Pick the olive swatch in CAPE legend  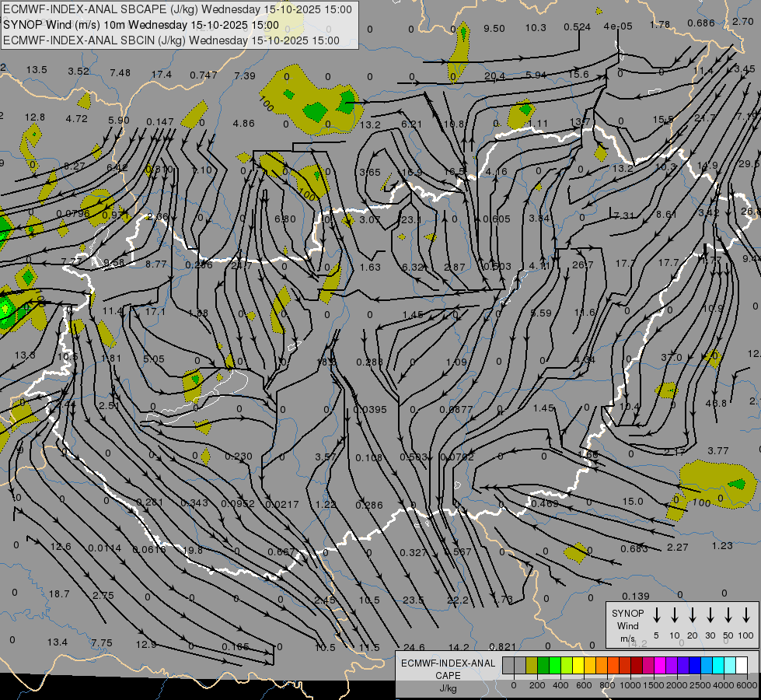(532, 665)
